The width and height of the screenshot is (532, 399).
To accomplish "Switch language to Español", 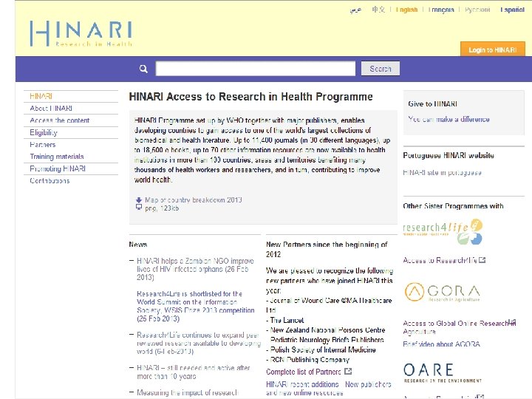I will (x=512, y=10).
